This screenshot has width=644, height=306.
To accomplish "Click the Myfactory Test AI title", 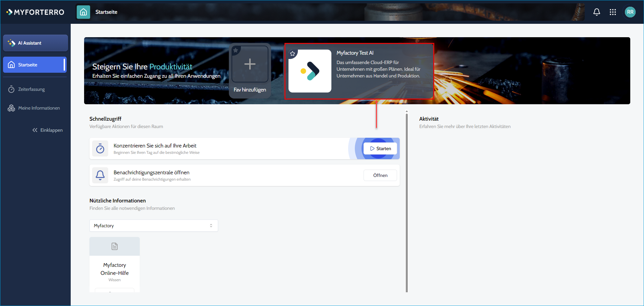I will tap(355, 53).
